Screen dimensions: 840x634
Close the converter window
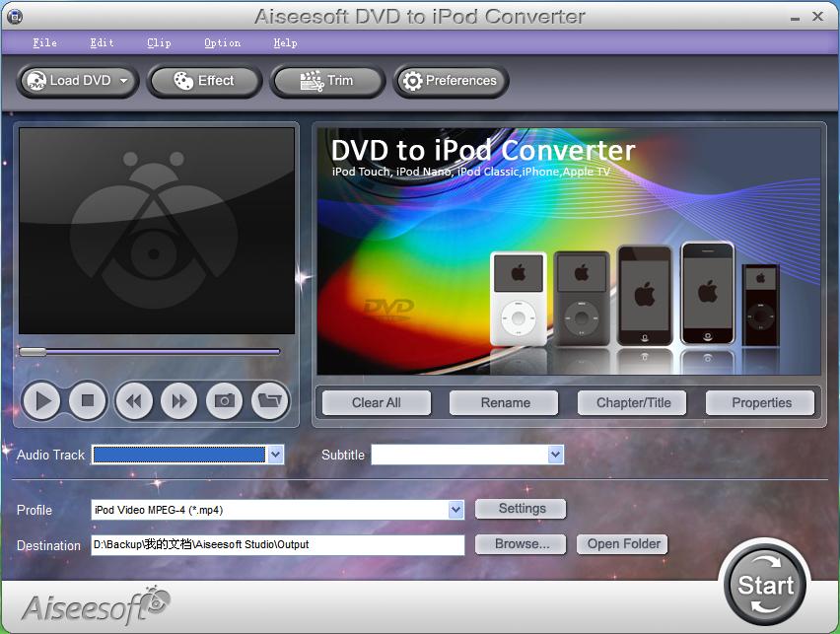(x=817, y=17)
